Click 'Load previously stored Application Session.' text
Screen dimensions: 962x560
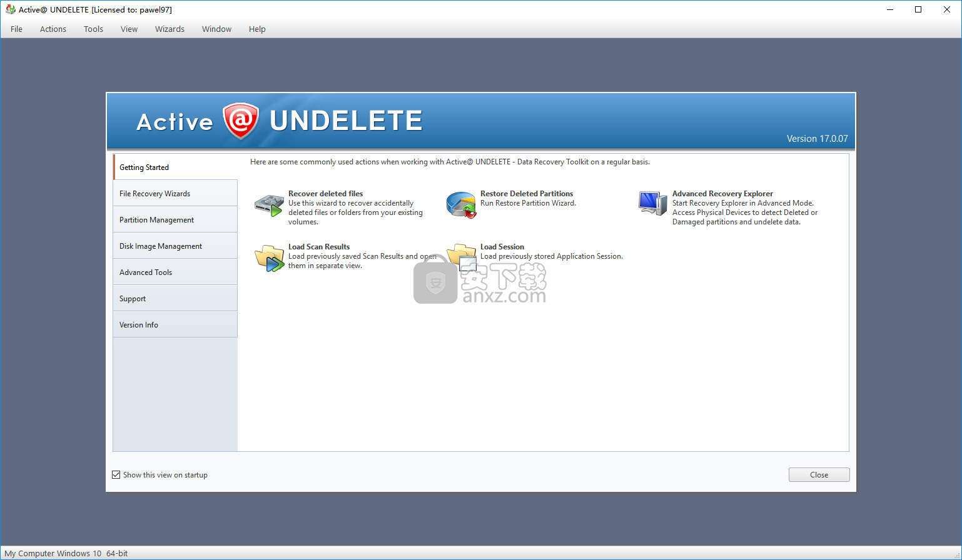click(x=552, y=256)
